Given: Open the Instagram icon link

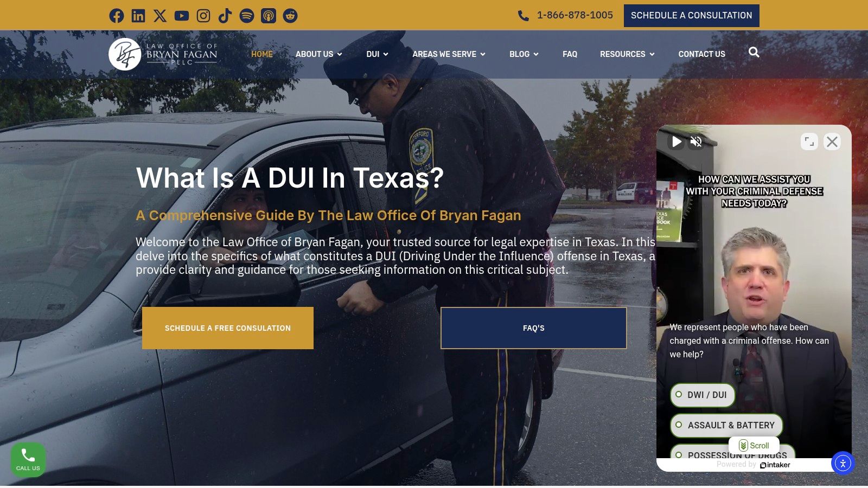Looking at the screenshot, I should pos(203,16).
